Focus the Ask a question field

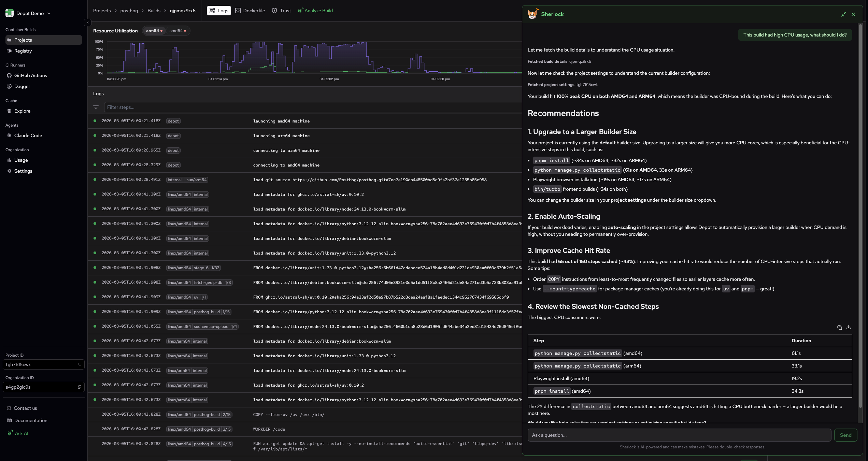[x=679, y=435]
